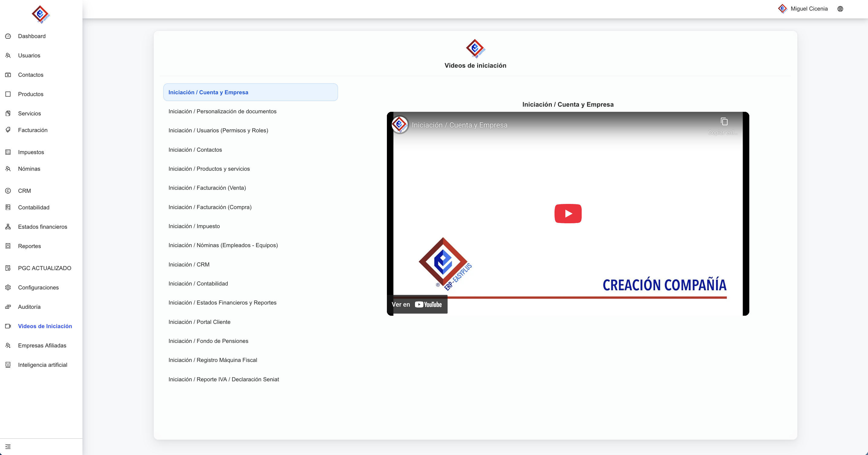Click the Usuarios people icon
Image resolution: width=868 pixels, height=455 pixels.
click(8, 55)
